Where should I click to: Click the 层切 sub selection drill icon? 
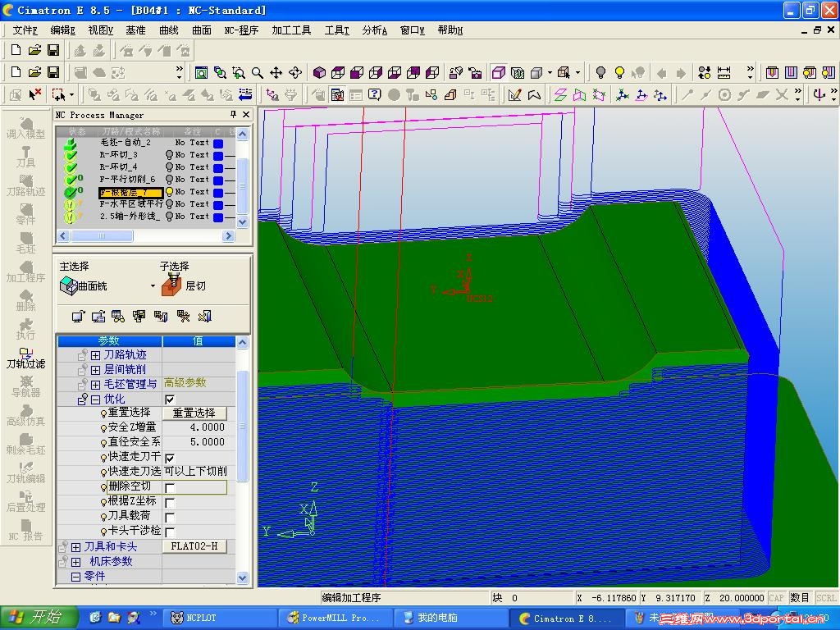[171, 284]
